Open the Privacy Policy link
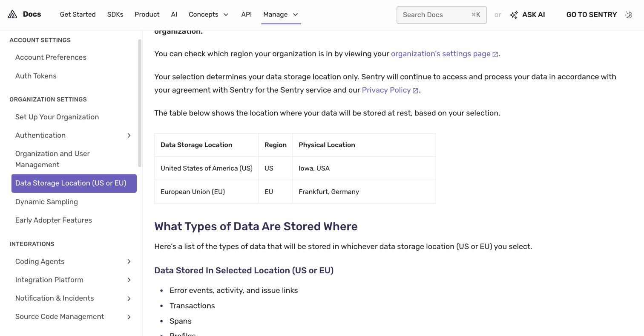This screenshot has width=644, height=336. (386, 90)
